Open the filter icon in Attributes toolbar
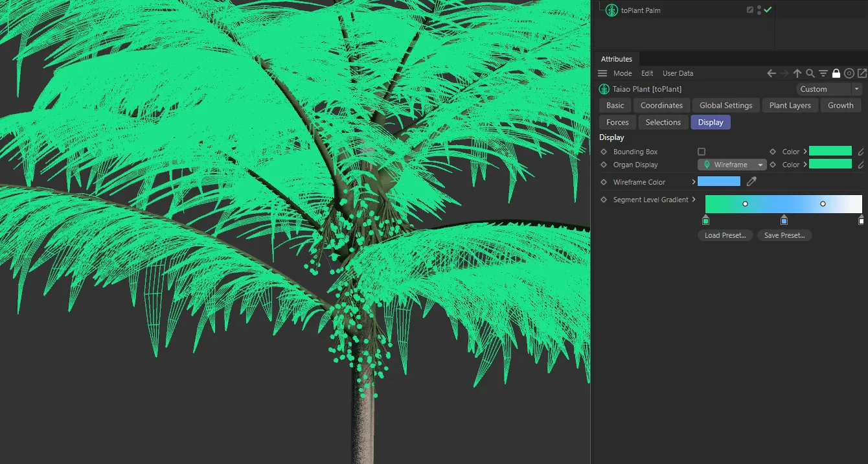This screenshot has height=464, width=868. pos(823,73)
